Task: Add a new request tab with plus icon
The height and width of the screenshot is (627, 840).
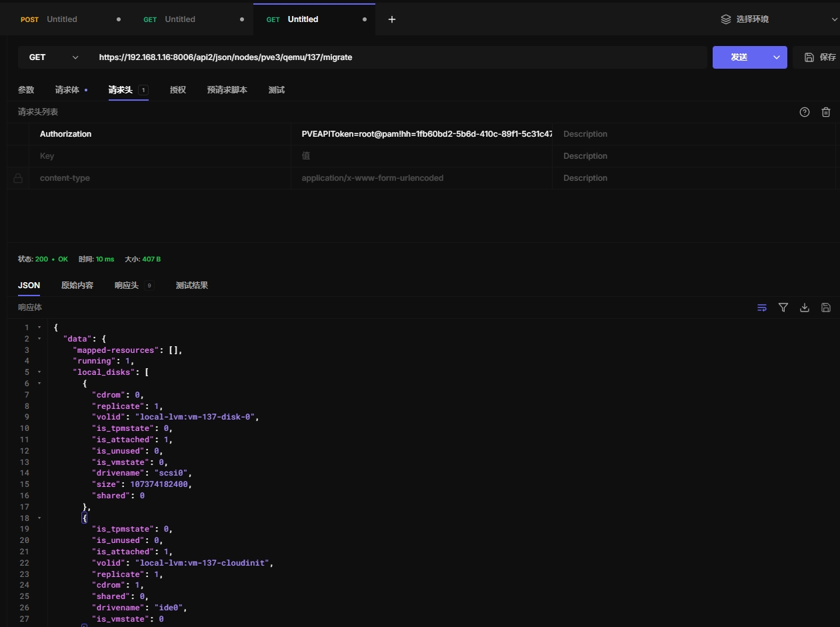Action: (392, 19)
